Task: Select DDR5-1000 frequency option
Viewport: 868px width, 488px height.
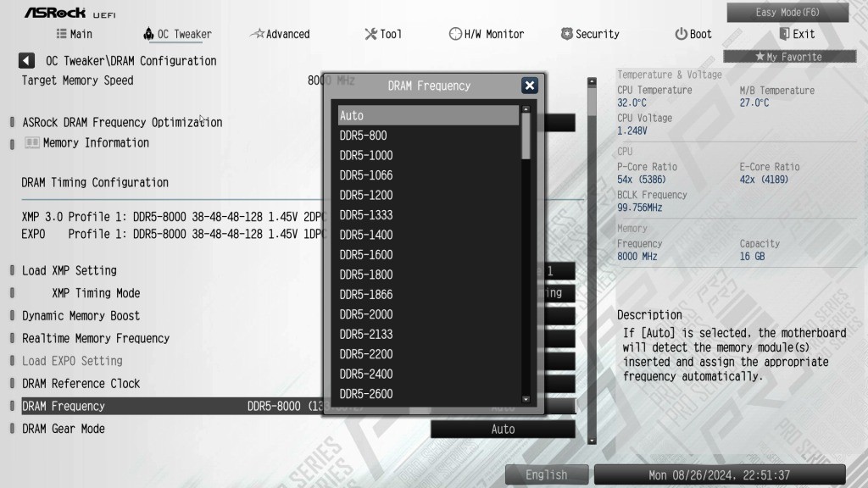Action: (428, 156)
